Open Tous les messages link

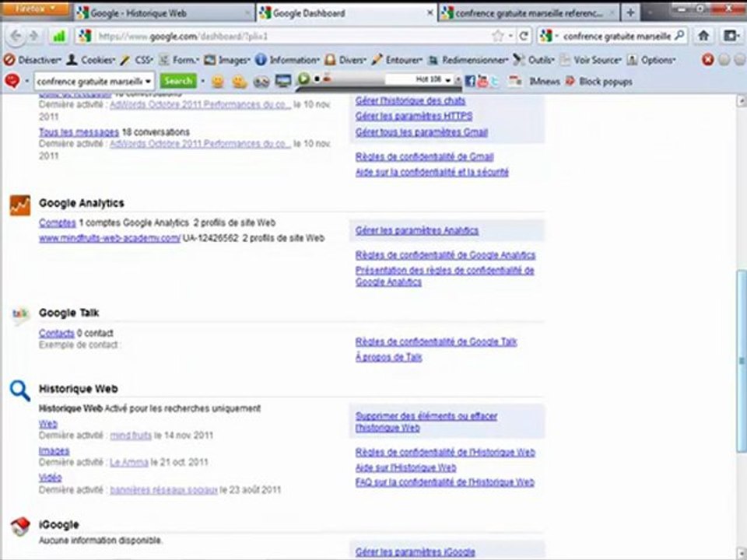tap(79, 132)
